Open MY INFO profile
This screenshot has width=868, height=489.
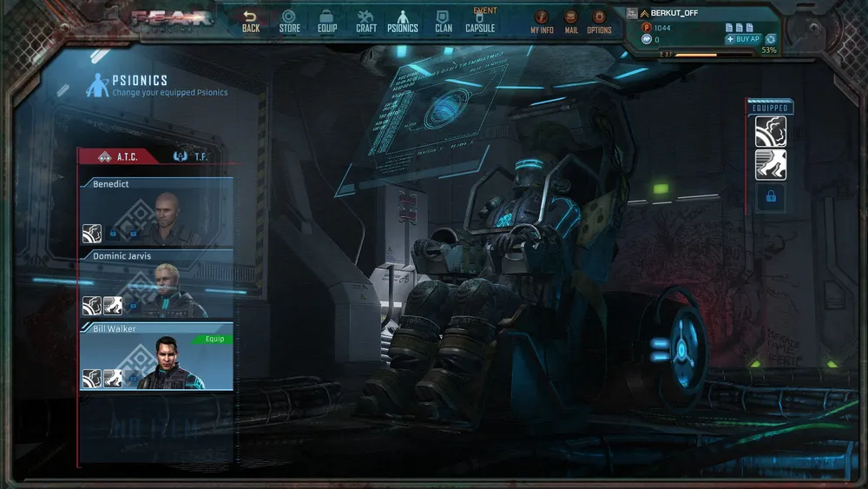click(x=542, y=23)
